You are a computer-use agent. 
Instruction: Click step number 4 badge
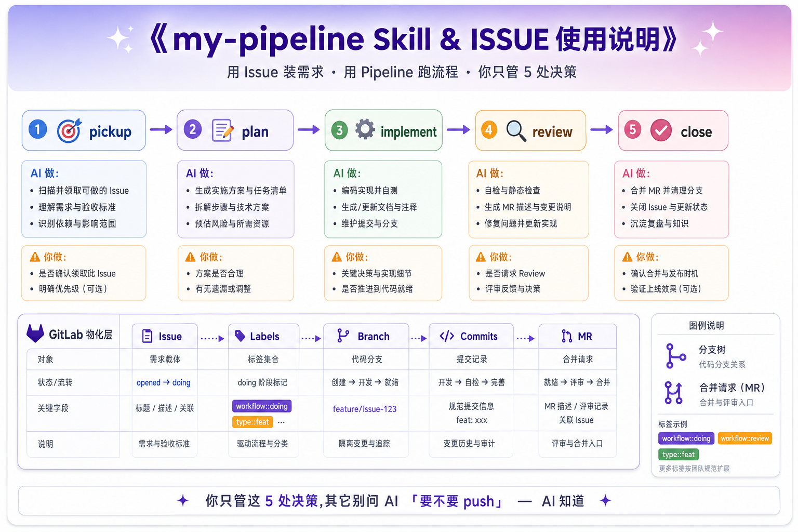coord(489,129)
